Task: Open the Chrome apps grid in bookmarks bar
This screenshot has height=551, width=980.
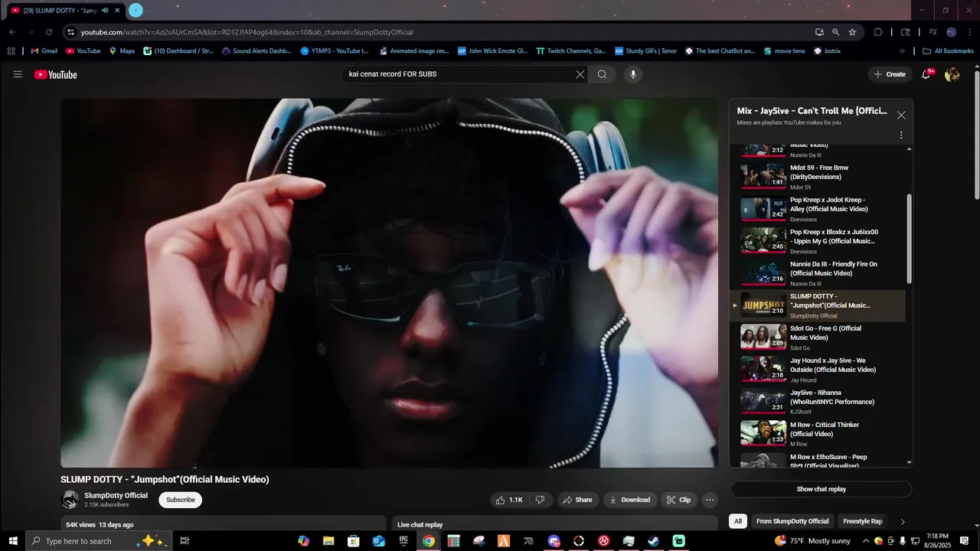Action: (x=11, y=51)
